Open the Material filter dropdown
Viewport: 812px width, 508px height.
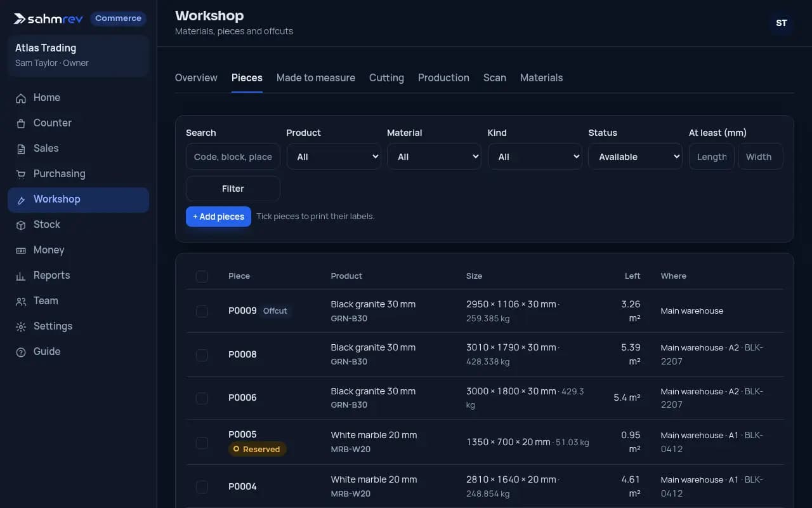tap(435, 157)
